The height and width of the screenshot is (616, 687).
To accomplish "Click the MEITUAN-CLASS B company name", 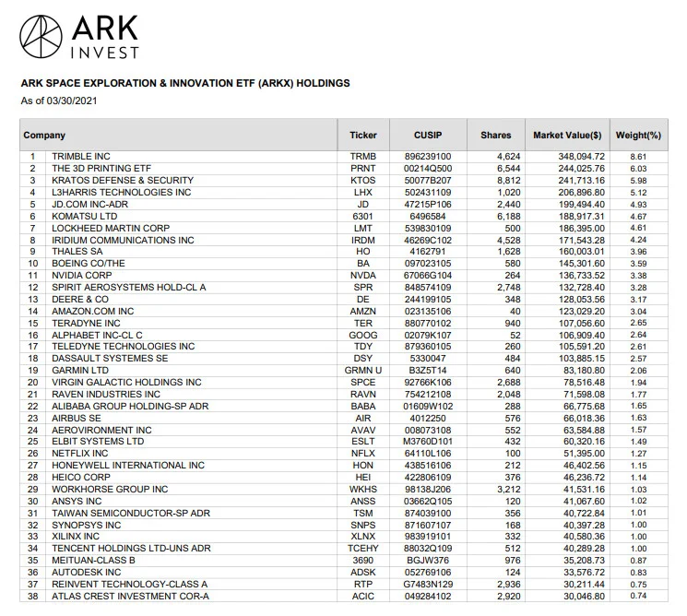I will [x=93, y=561].
